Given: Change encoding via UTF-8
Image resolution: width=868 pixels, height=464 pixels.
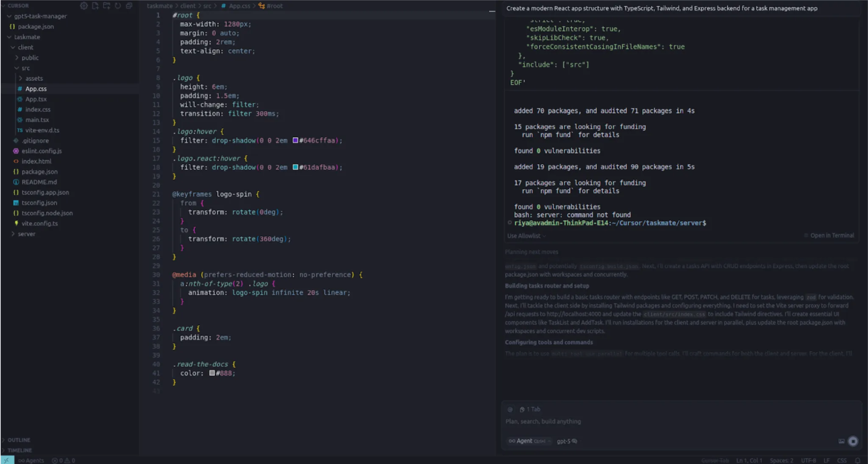Looking at the screenshot, I should tap(808, 460).
